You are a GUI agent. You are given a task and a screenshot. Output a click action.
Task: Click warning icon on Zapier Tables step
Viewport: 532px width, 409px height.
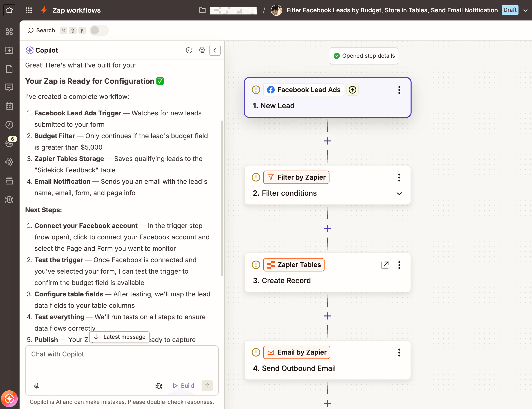(256, 265)
